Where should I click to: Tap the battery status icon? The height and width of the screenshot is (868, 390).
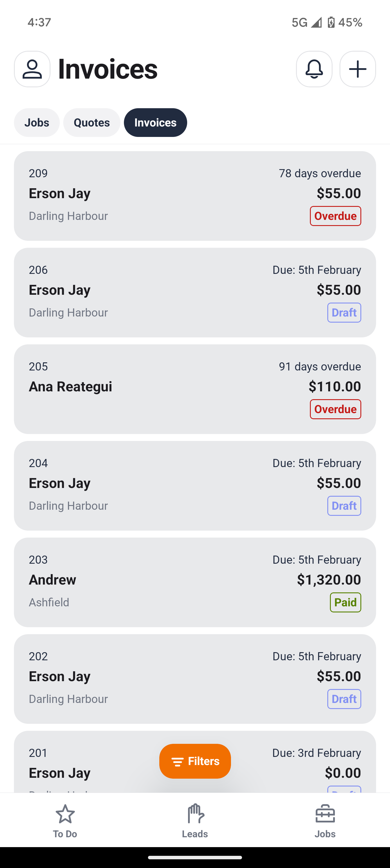(x=331, y=23)
